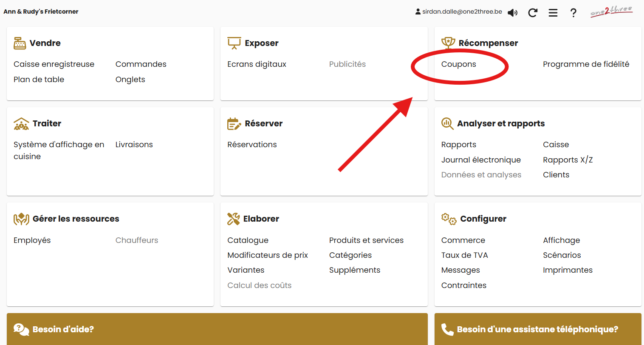Click the Configurer gears icon
644x345 pixels.
tap(449, 219)
